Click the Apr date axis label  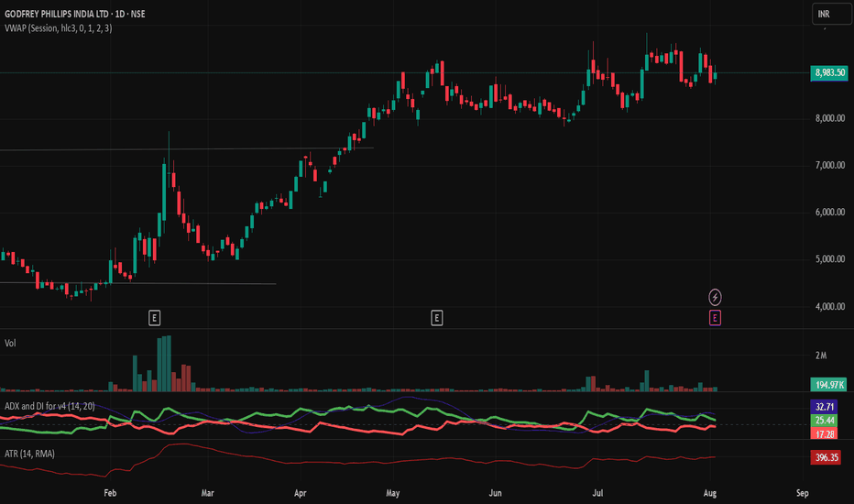pos(301,493)
